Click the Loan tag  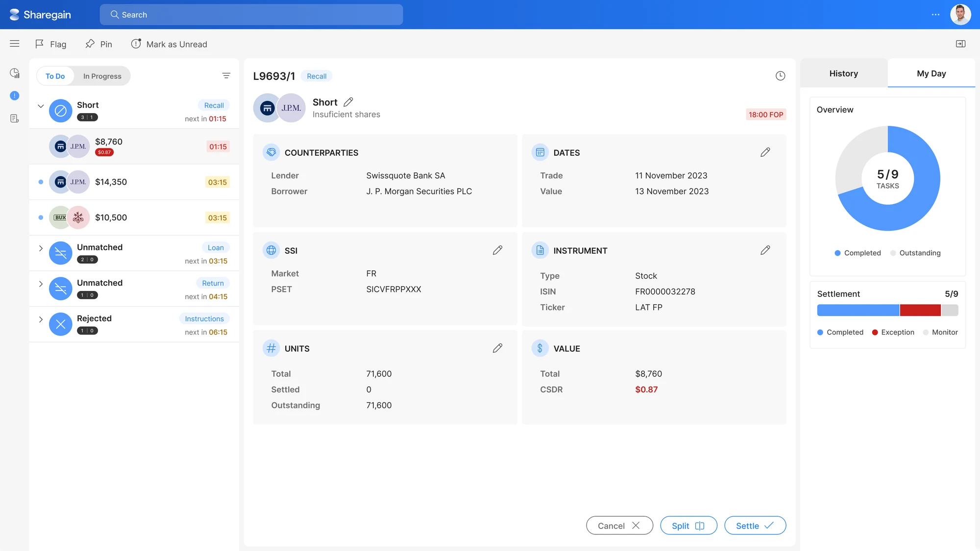[x=216, y=247]
